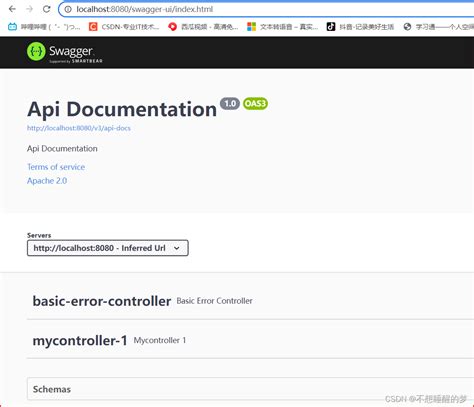
Task: Reload the page with refresh icon
Action: [46, 9]
